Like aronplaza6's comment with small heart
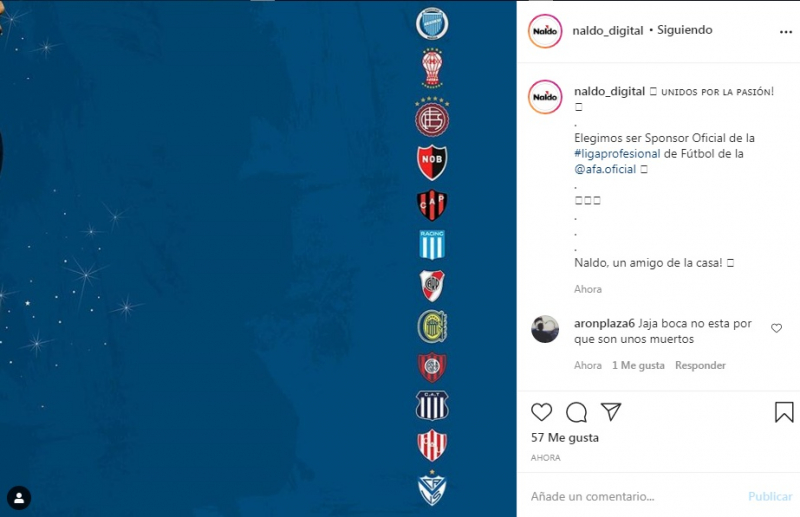This screenshot has height=517, width=800. (x=777, y=328)
